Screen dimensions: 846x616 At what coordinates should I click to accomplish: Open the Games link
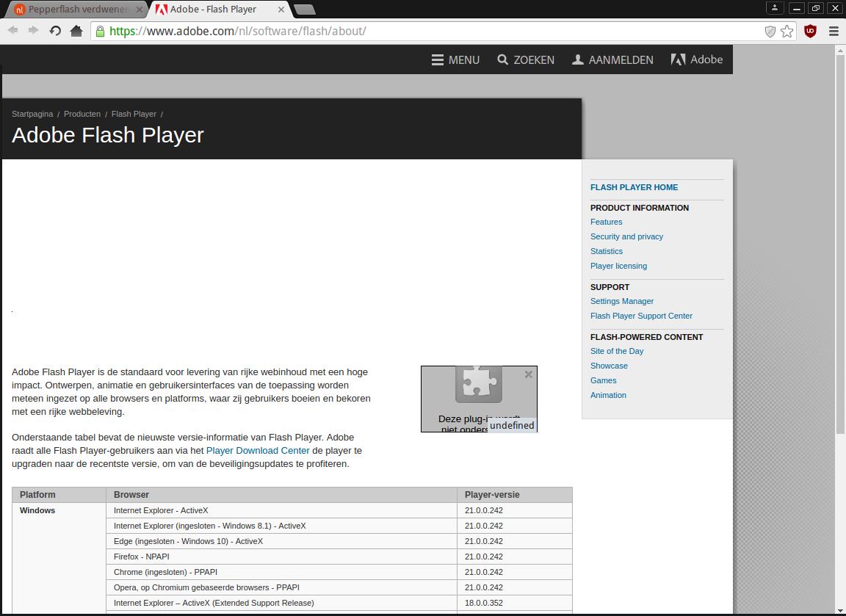pos(603,380)
